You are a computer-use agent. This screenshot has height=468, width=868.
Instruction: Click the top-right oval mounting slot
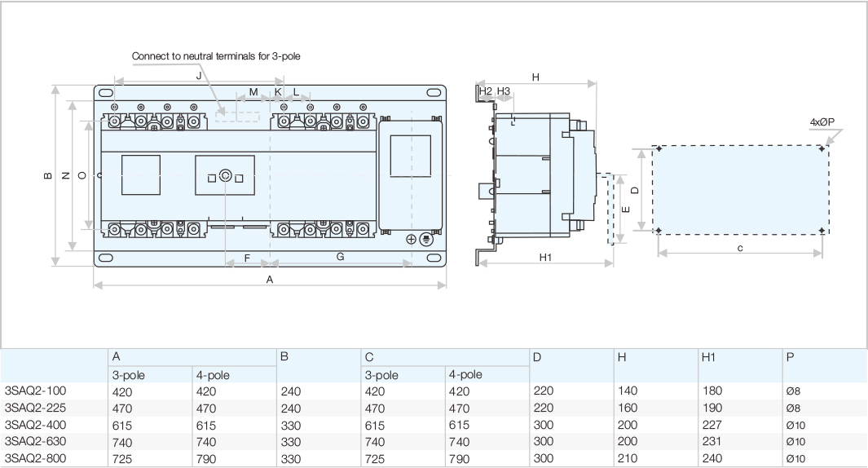click(x=434, y=93)
